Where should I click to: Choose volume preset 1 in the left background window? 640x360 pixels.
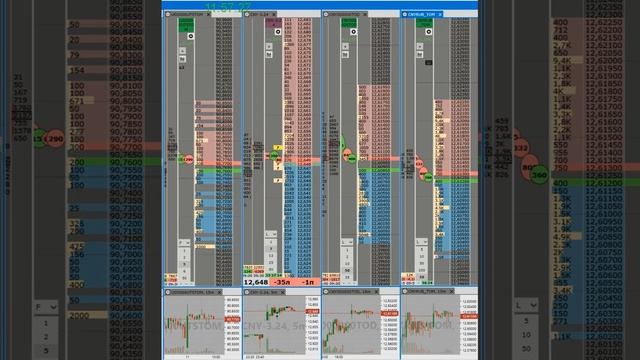click(46, 323)
